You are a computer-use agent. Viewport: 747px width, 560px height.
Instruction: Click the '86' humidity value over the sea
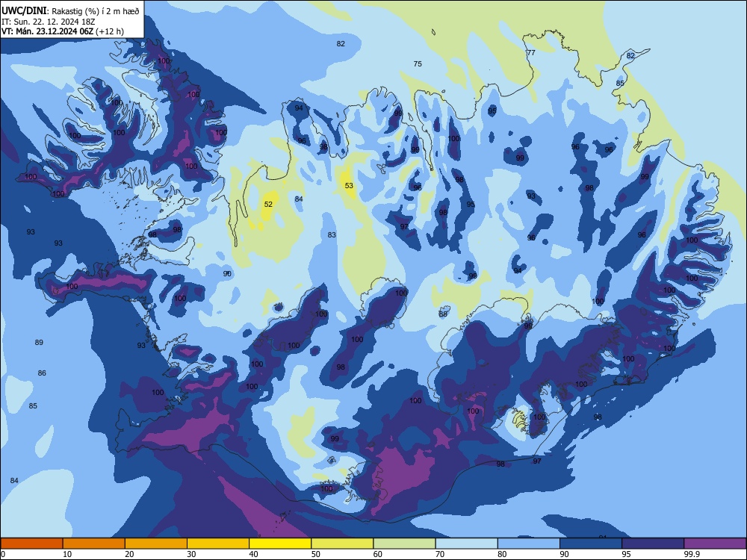tap(42, 373)
